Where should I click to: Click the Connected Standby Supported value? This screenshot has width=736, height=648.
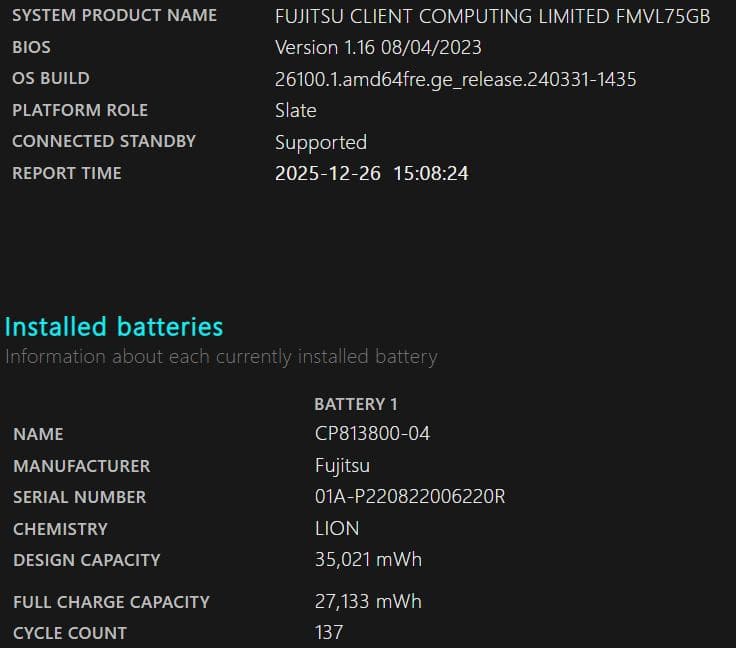click(x=321, y=142)
